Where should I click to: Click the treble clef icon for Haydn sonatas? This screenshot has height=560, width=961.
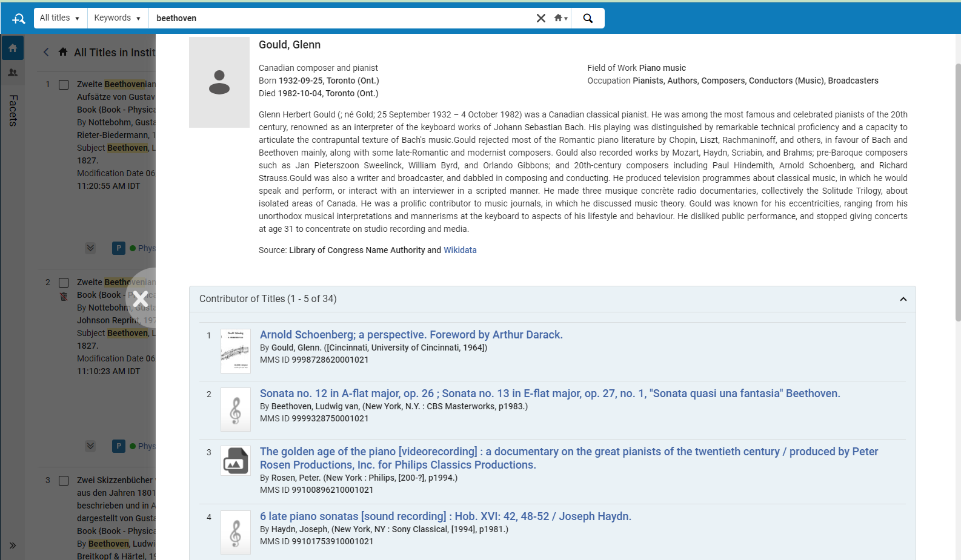pos(236,533)
